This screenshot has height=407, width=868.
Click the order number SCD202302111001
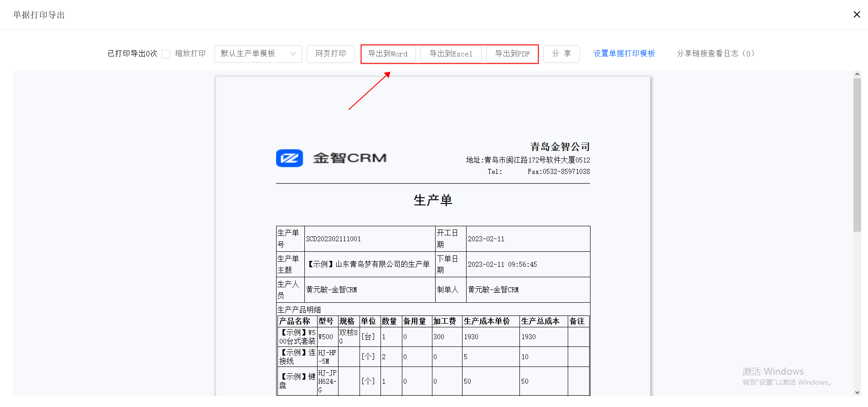point(334,239)
